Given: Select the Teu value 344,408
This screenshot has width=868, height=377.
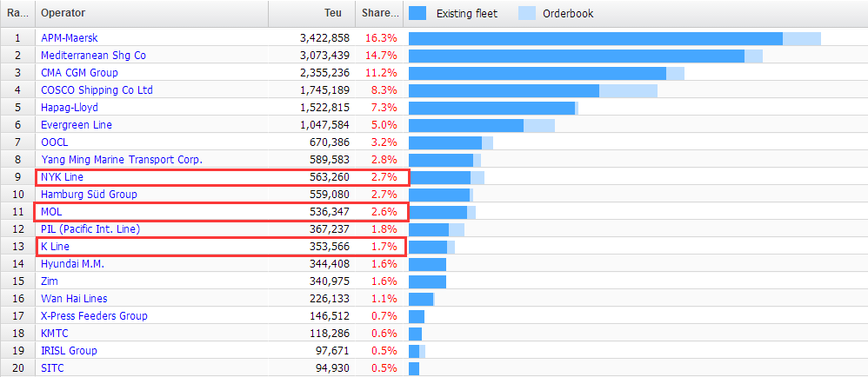Looking at the screenshot, I should pos(330,264).
